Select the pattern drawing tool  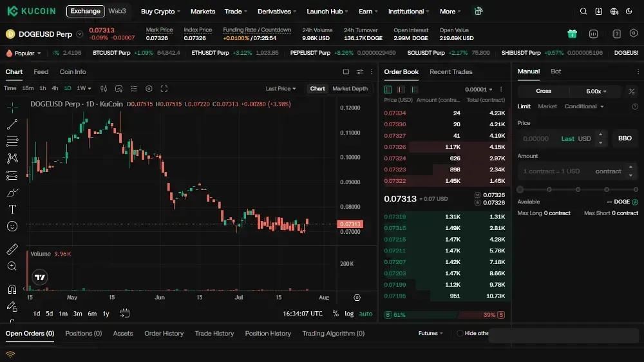[12, 158]
